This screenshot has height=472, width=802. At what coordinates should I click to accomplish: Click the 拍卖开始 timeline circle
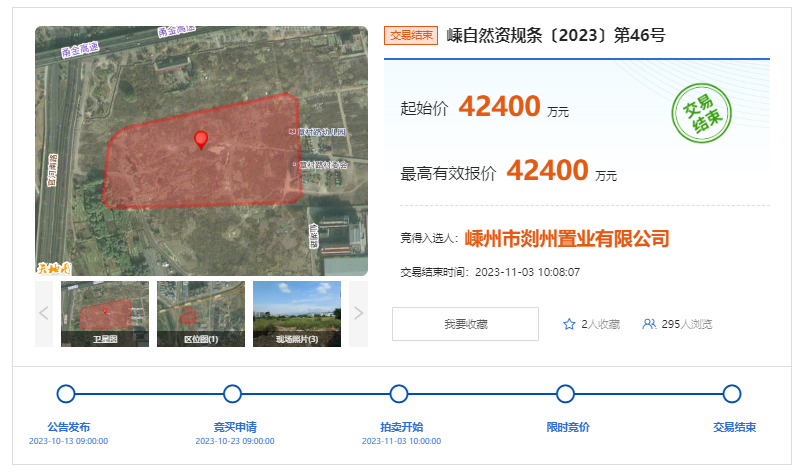399,394
